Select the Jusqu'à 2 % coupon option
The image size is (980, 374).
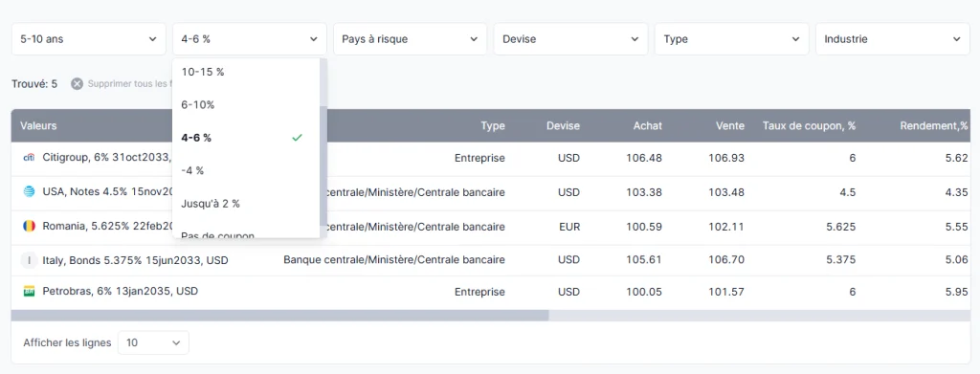coord(246,204)
